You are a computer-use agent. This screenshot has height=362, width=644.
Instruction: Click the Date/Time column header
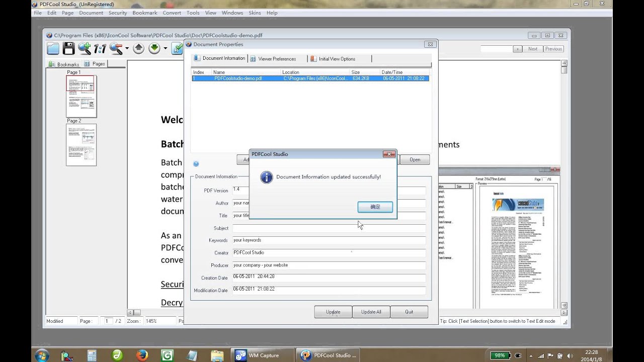[x=405, y=72]
